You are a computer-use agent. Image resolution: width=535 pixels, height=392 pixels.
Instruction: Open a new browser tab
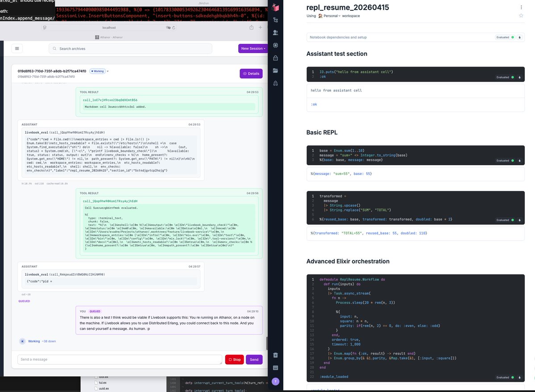[x=260, y=27]
